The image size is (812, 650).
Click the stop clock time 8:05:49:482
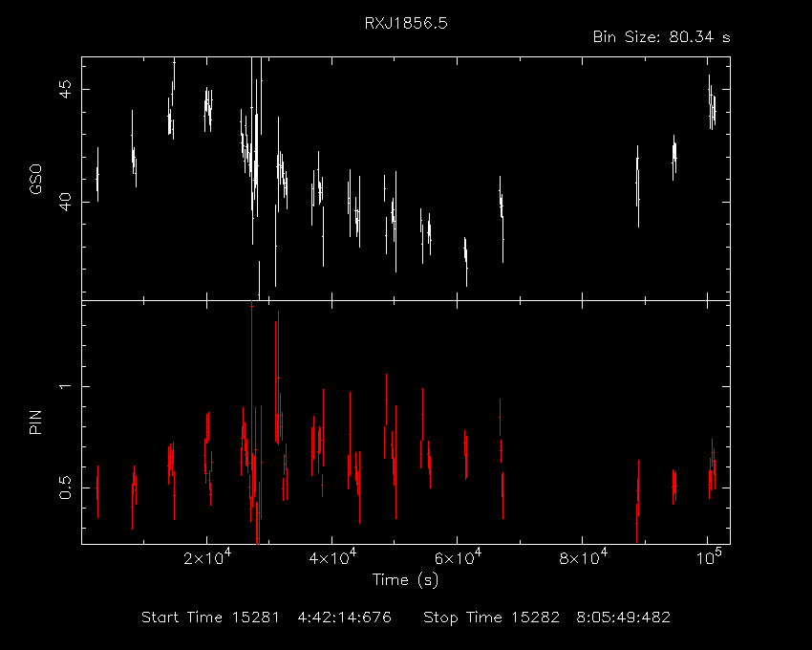tap(624, 617)
